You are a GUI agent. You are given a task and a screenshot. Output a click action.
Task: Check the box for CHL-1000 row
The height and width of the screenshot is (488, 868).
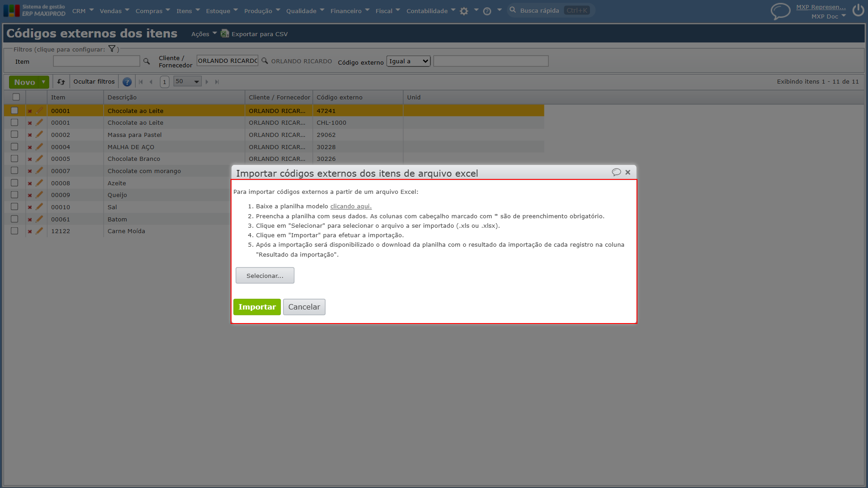(x=14, y=122)
